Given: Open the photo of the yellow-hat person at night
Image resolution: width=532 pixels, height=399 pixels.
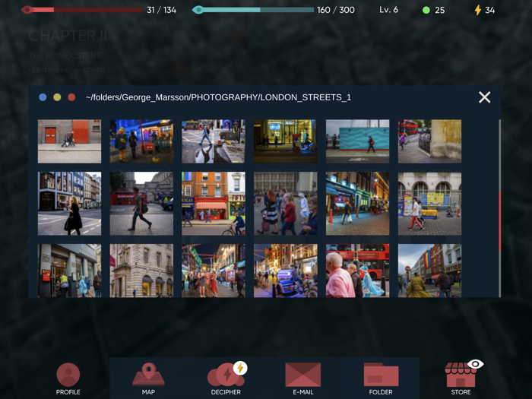Looking at the screenshot, I should (141, 141).
